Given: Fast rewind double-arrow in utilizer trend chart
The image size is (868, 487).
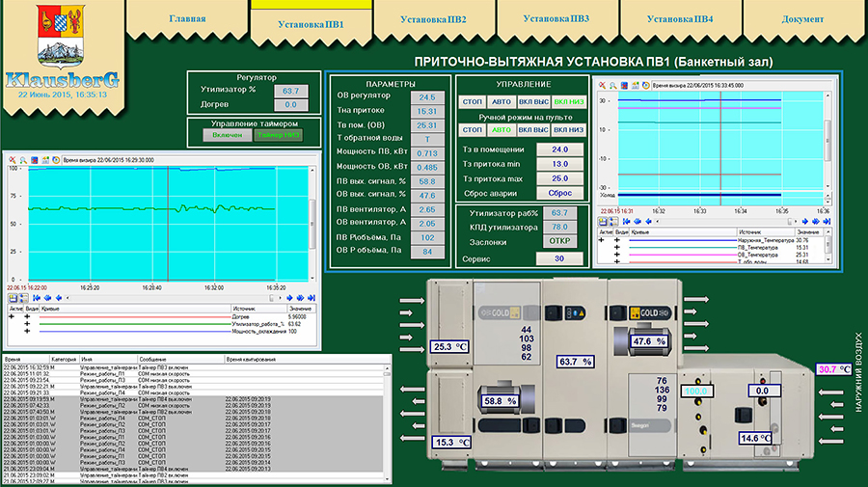Looking at the screenshot, I should point(47,298).
